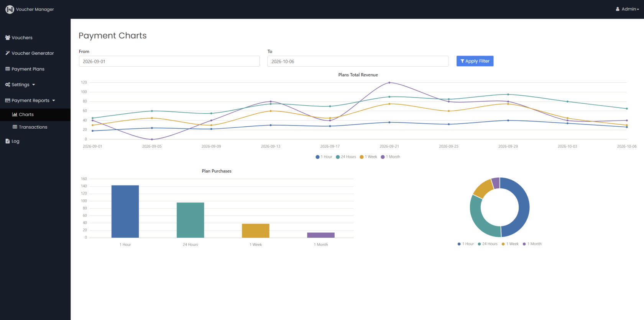
Task: Click the From date field
Action: [x=169, y=61]
